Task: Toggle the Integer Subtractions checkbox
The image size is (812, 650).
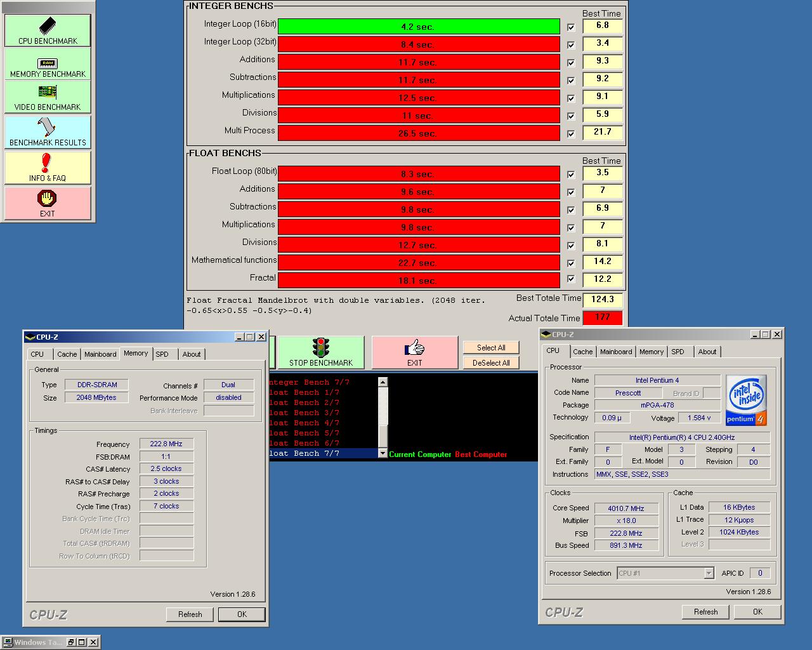Action: click(571, 81)
